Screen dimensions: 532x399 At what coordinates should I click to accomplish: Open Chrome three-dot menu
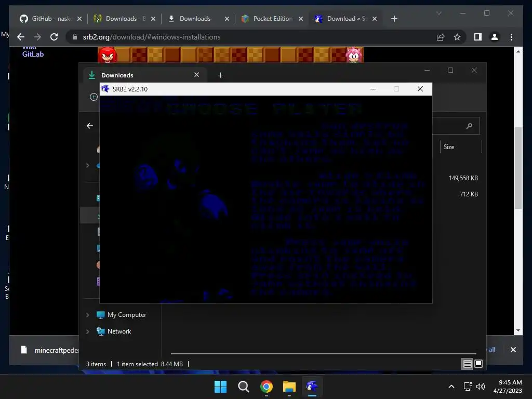tap(511, 37)
